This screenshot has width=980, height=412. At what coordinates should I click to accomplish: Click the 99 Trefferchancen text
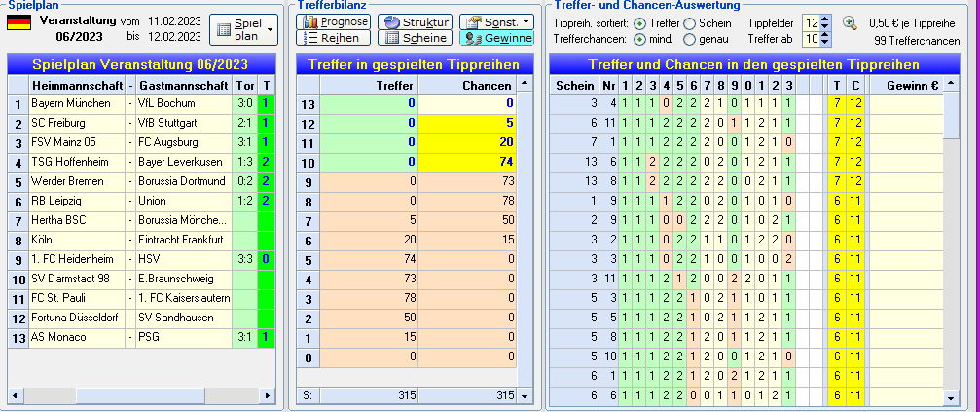(917, 41)
